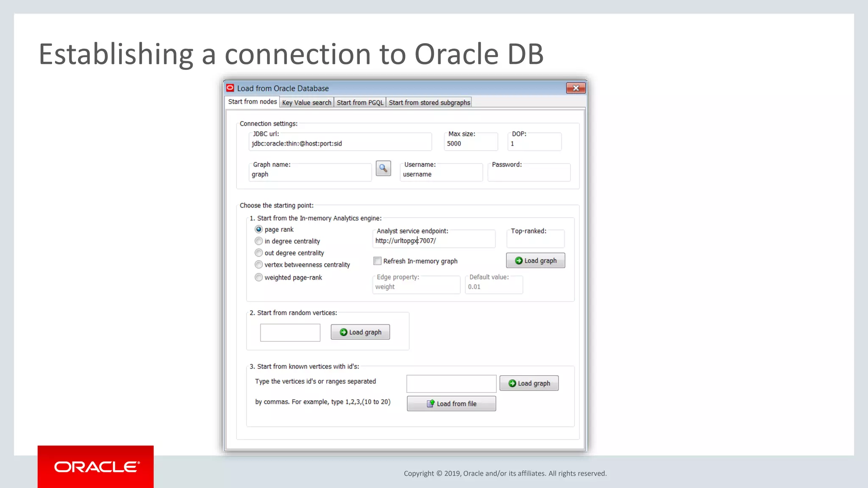Switch to Start from stored subgraphs tab
Screen dimensions: 868x488
(x=429, y=103)
